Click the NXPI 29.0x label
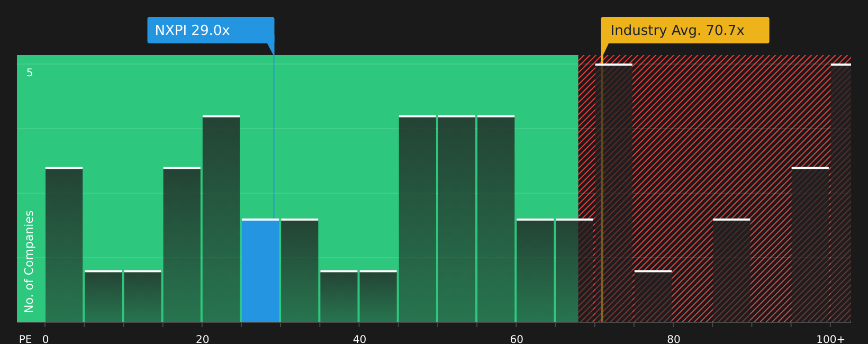Viewport: 868px width, 344px height. coord(211,30)
